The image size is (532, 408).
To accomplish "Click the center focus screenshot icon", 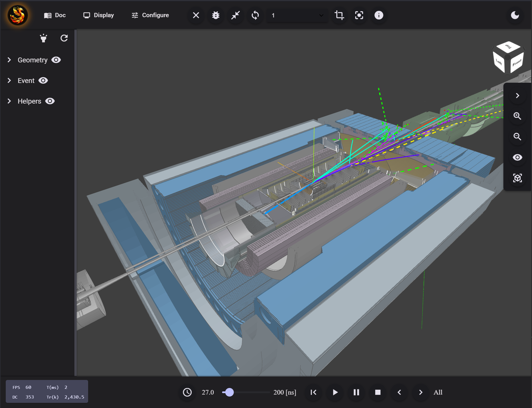I will (359, 15).
